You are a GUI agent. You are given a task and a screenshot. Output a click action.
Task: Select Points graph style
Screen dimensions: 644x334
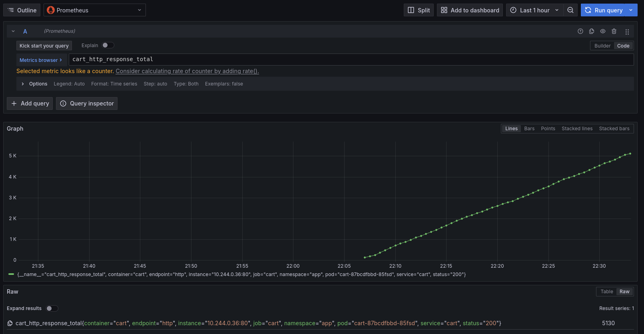548,129
